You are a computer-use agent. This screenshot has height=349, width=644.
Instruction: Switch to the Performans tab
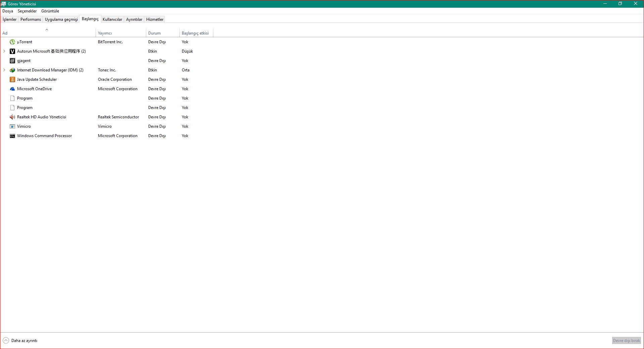[31, 19]
